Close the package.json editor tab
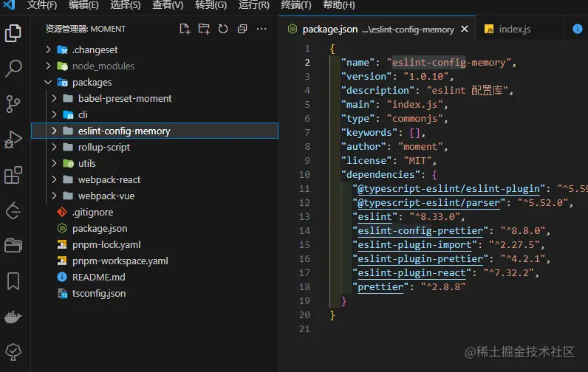The image size is (588, 372). click(464, 29)
